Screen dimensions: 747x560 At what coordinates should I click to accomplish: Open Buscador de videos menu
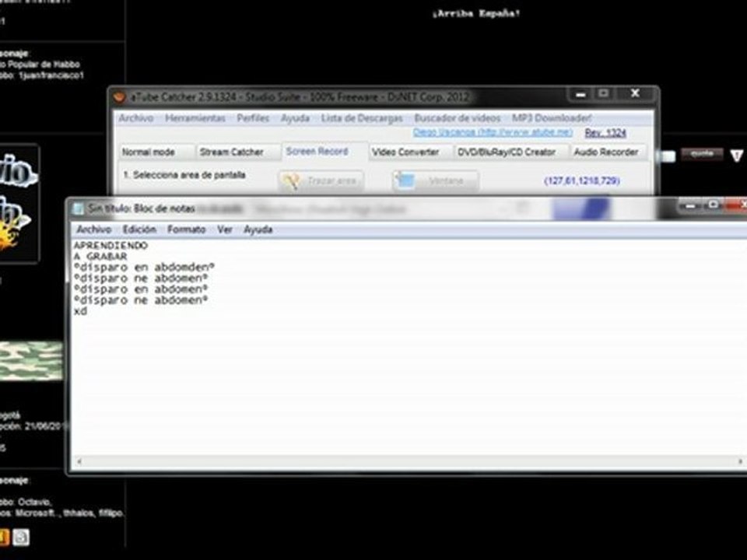458,118
